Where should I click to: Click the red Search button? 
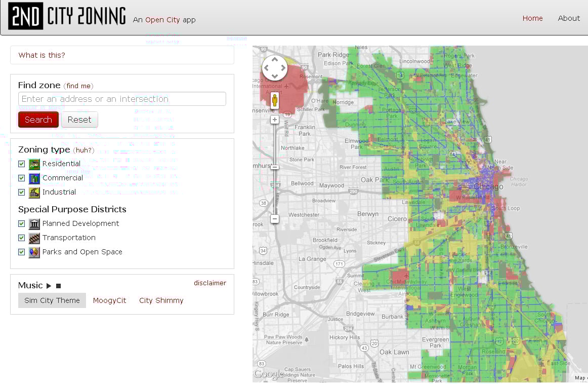[x=38, y=120]
